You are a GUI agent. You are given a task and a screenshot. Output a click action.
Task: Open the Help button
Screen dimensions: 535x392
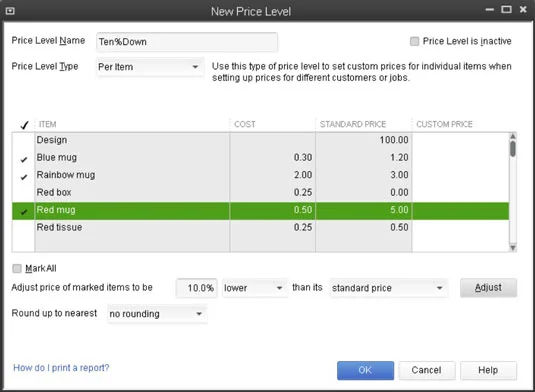tap(488, 370)
